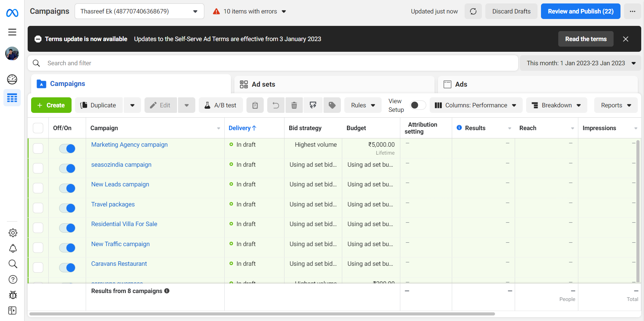Screen dimensions: 644x321
Task: Click the Delete trash toolbar icon
Action: point(294,105)
